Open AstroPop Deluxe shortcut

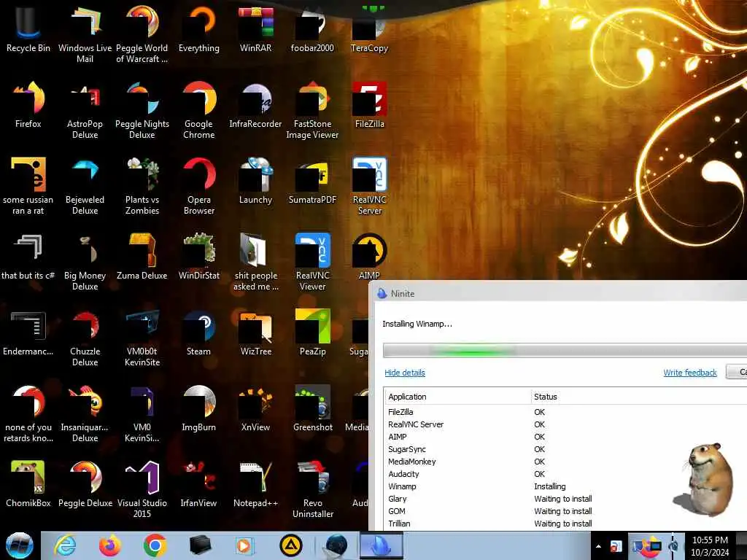pyautogui.click(x=85, y=109)
